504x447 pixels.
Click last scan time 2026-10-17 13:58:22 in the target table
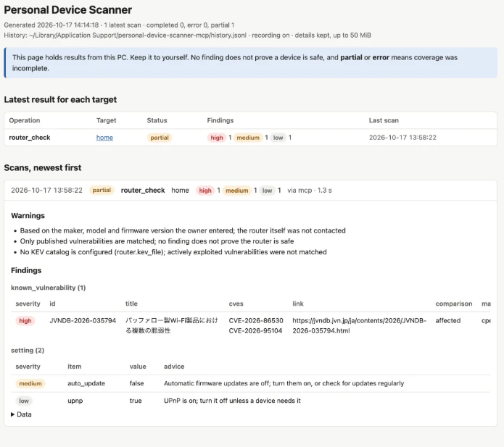click(402, 138)
